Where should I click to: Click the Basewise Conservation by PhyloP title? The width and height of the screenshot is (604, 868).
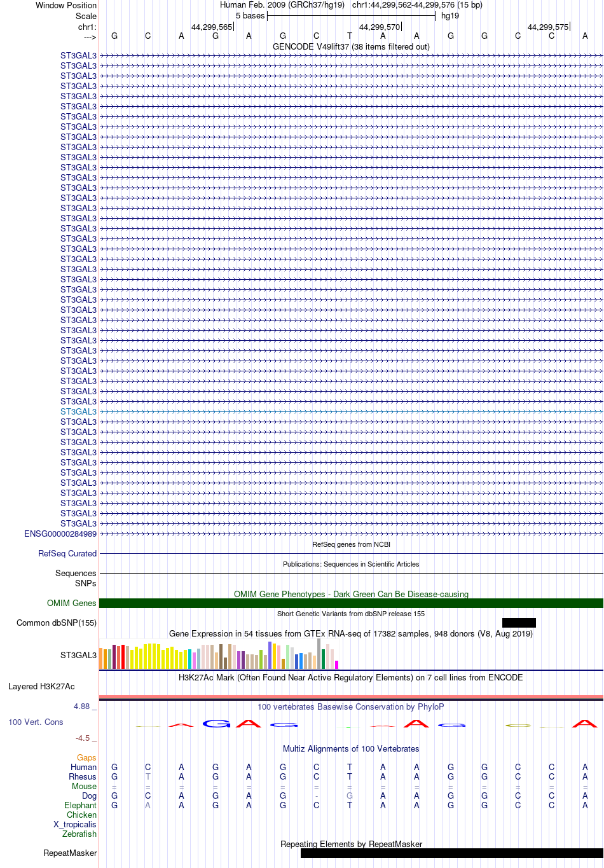click(x=351, y=706)
